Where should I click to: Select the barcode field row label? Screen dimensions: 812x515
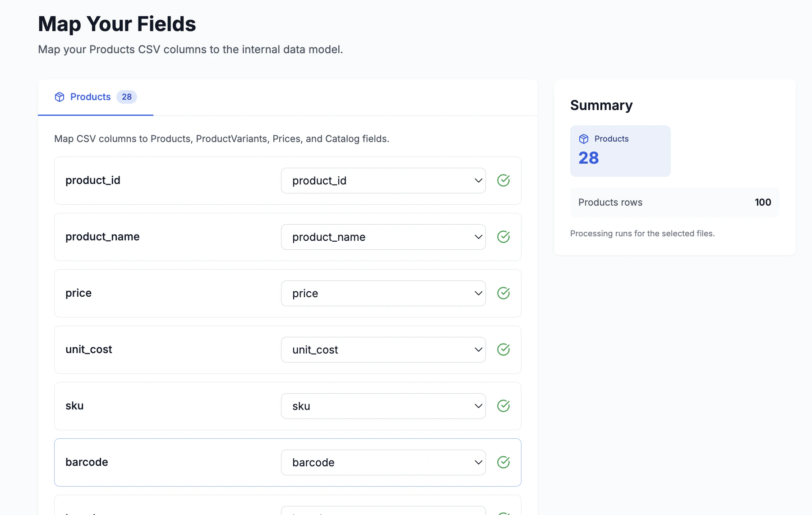coord(87,462)
